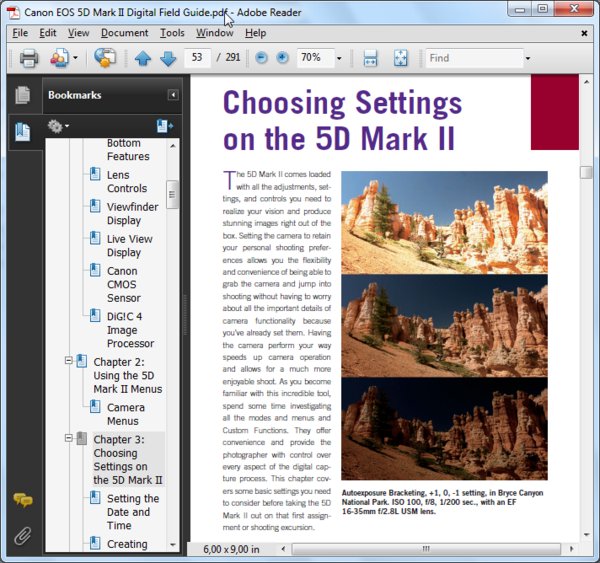Click the previous page up arrow
600x563 pixels.
143,58
